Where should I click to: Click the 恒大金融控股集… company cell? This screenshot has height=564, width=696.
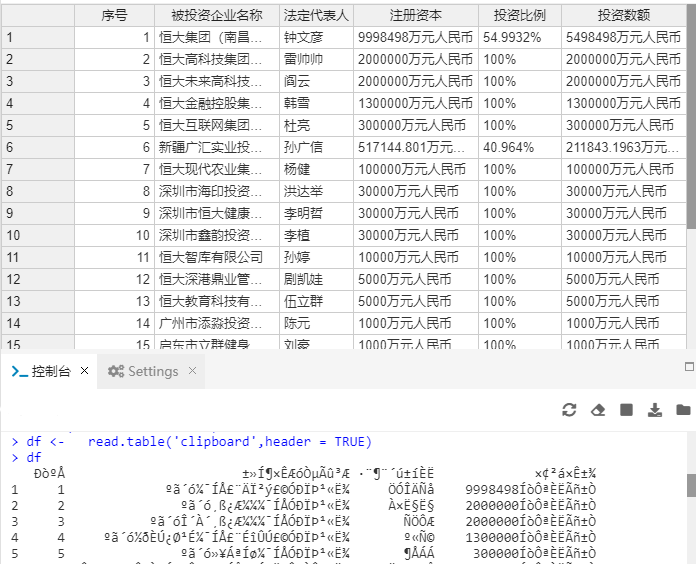[x=217, y=103]
